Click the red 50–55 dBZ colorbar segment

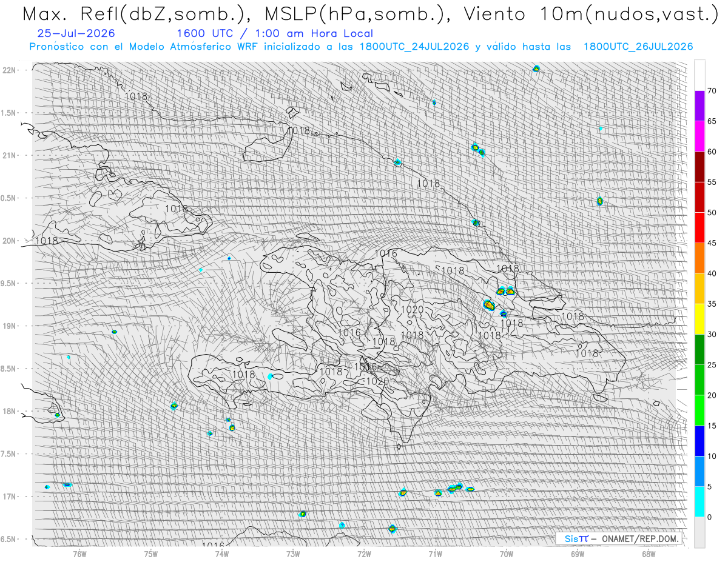pyautogui.click(x=699, y=197)
